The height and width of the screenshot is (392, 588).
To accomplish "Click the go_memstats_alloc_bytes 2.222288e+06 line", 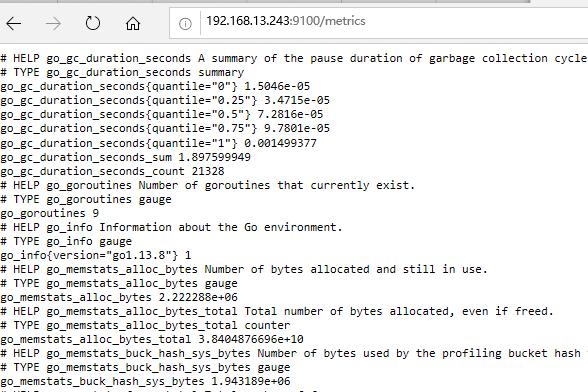I will [x=119, y=297].
